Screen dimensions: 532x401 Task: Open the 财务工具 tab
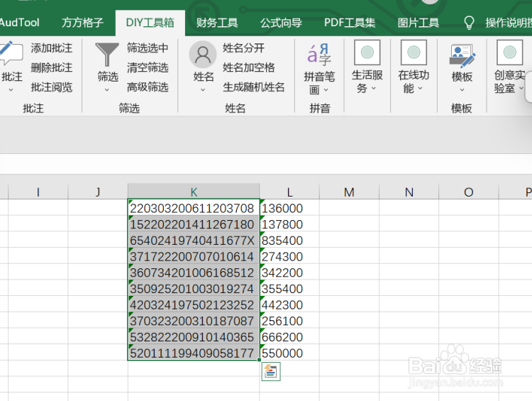tap(217, 23)
